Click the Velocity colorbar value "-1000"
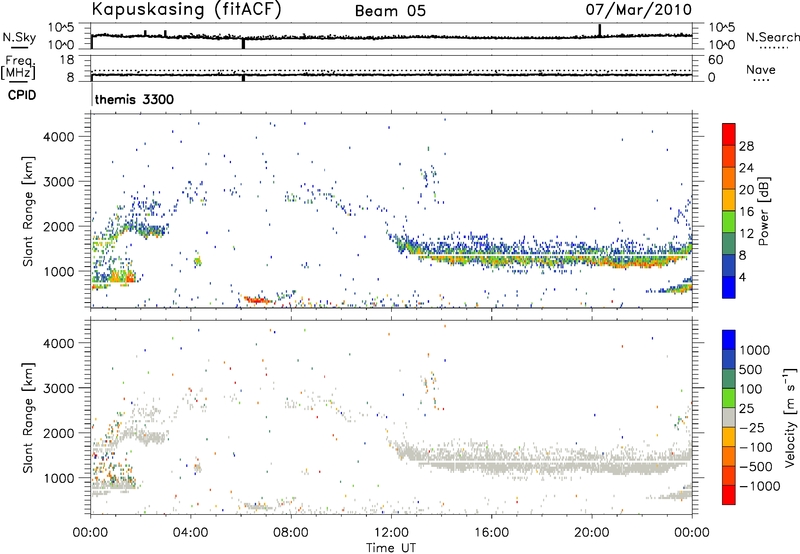The width and height of the screenshot is (800, 554). click(x=759, y=486)
